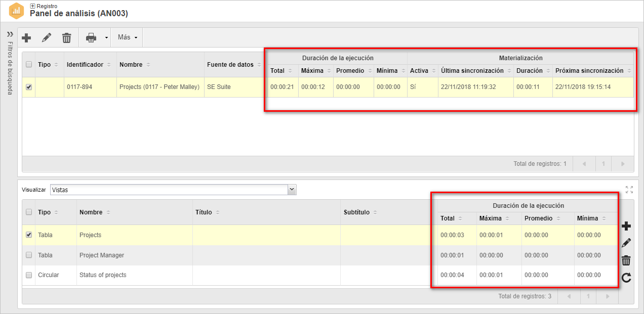The image size is (644, 314).
Task: Click the 00:00:21 total duration cell
Action: (283, 87)
